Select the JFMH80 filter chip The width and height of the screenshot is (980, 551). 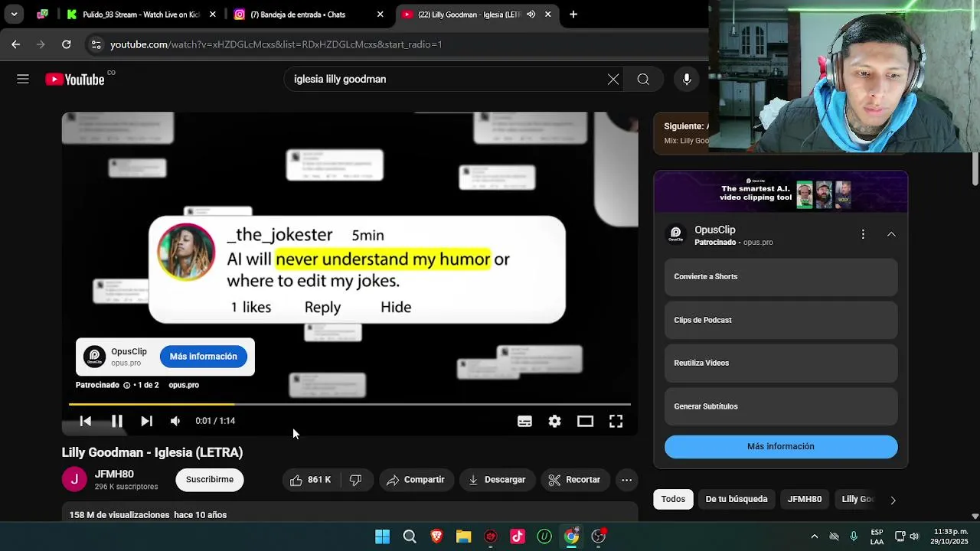click(x=805, y=499)
